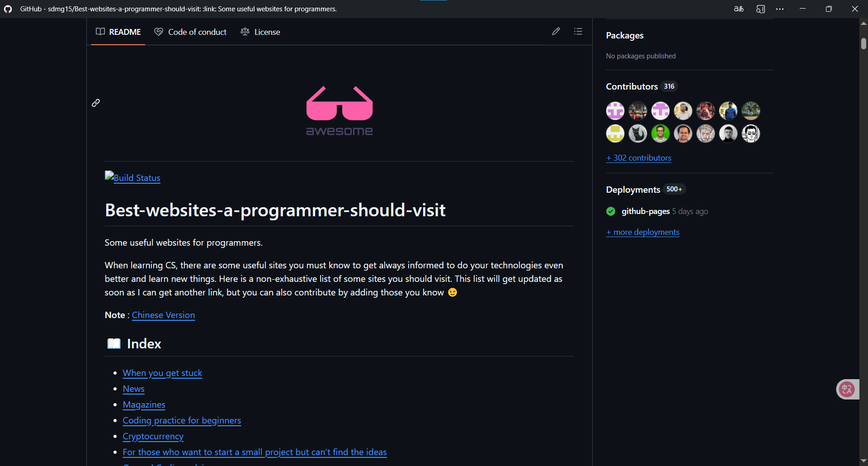
Task: Open the translate page icon in title bar
Action: (739, 9)
